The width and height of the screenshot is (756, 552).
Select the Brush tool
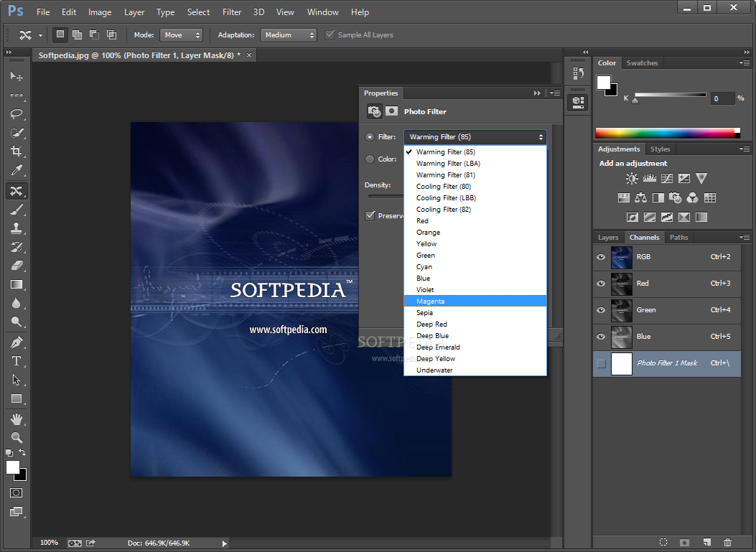coord(17,210)
